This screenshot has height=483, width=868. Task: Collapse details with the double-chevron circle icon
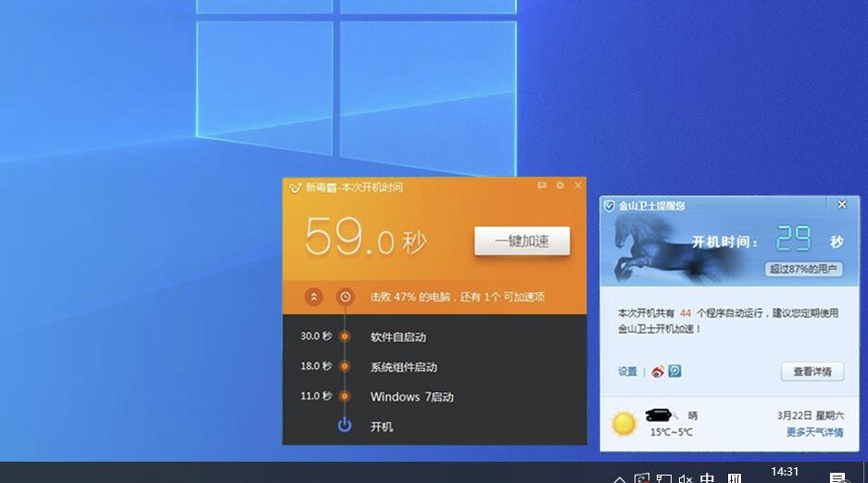pos(314,297)
